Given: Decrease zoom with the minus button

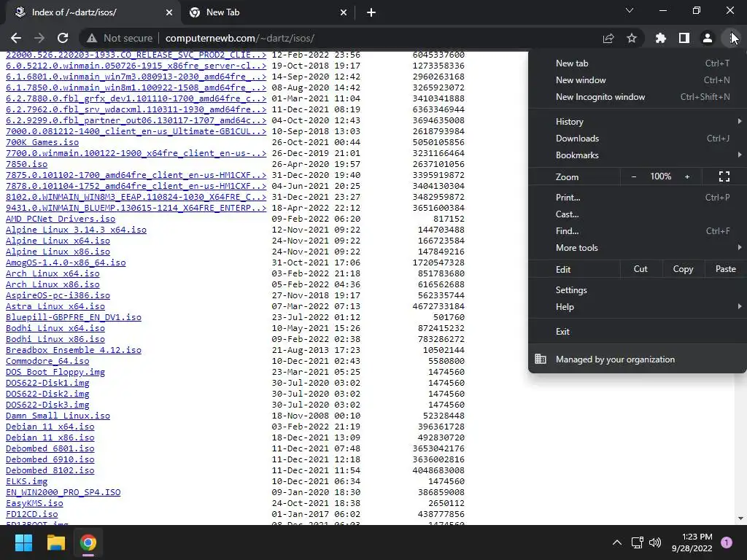Looking at the screenshot, I should 634,176.
